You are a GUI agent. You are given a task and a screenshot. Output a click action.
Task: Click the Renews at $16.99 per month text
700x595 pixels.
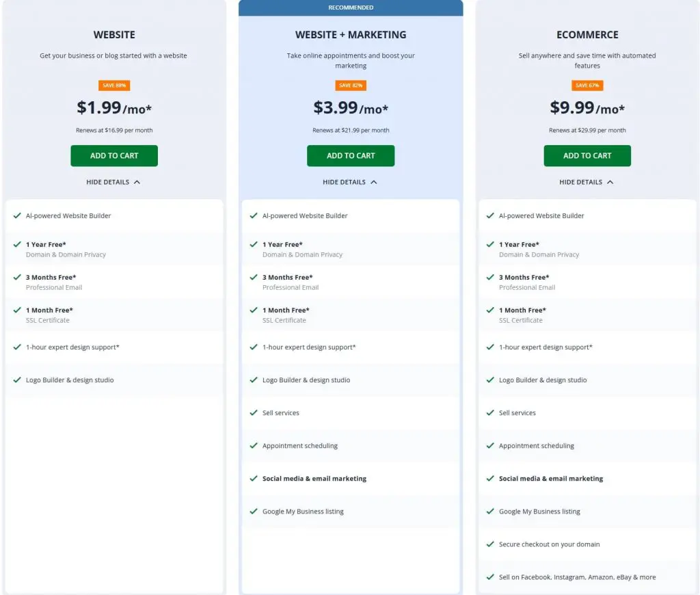click(x=113, y=130)
